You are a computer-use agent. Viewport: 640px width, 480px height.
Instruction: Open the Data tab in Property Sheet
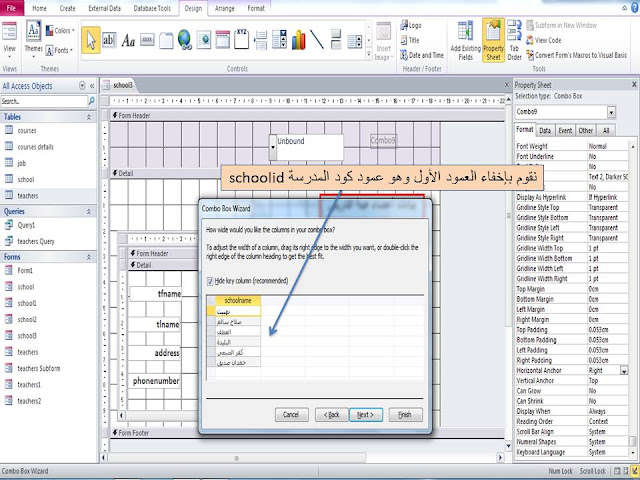545,131
